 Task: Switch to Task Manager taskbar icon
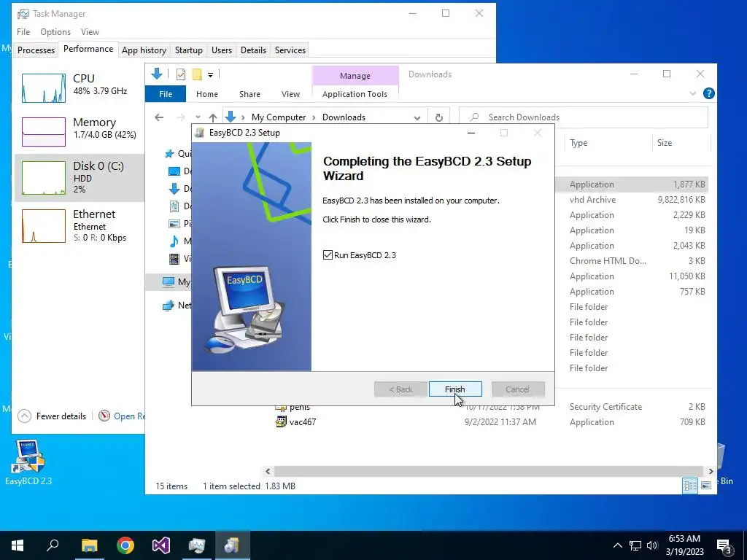point(197,545)
